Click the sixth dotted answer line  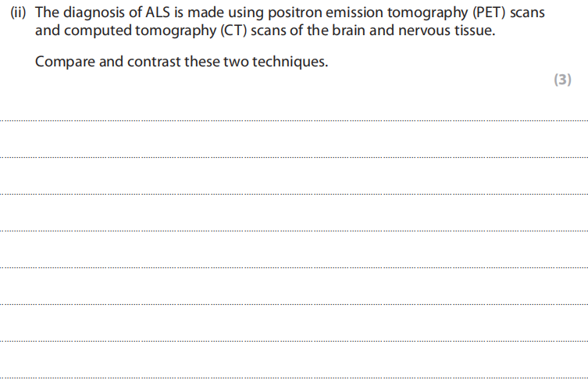click(294, 304)
